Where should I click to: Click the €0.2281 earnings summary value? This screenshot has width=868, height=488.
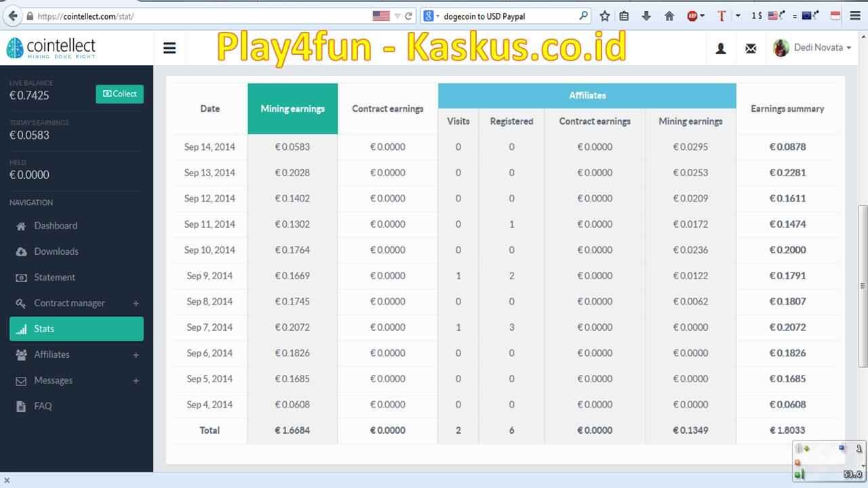coord(787,173)
